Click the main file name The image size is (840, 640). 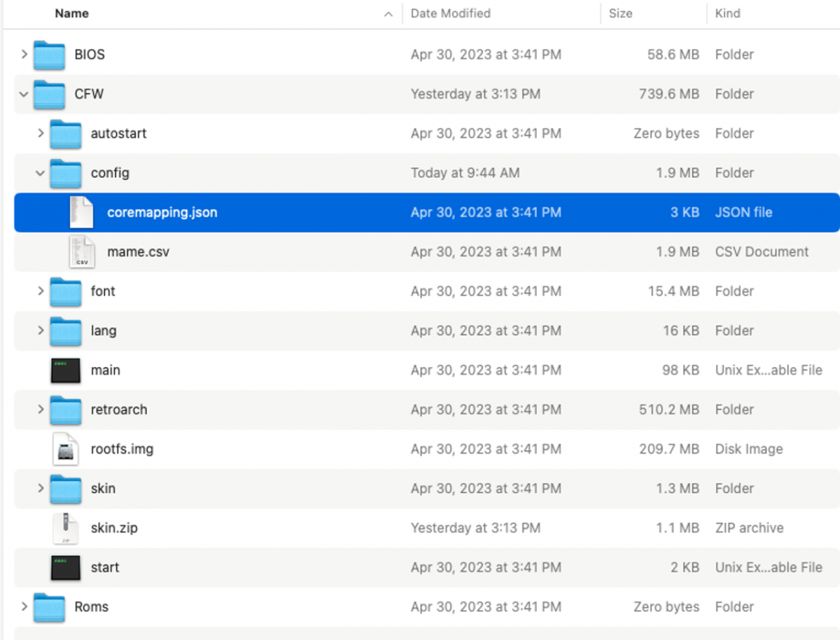click(106, 370)
